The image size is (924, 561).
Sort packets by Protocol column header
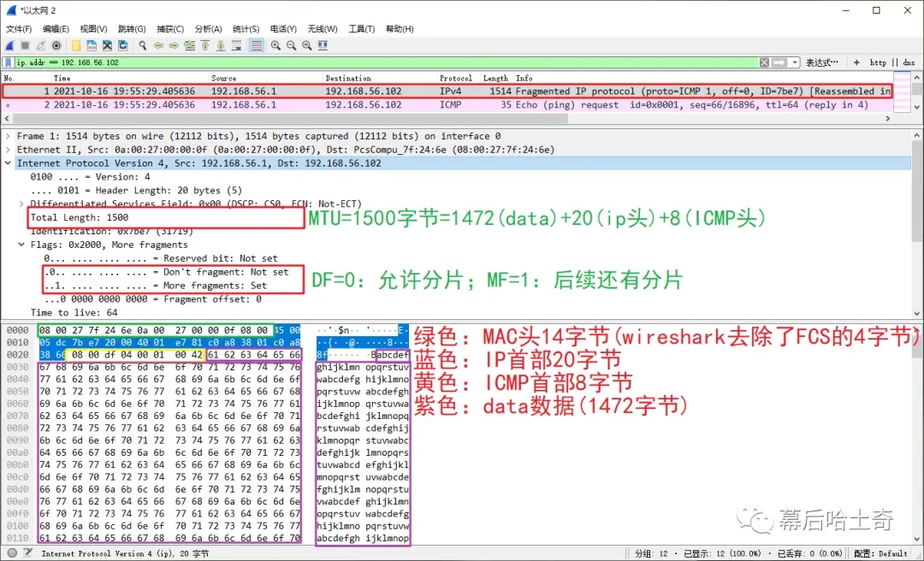pos(456,78)
